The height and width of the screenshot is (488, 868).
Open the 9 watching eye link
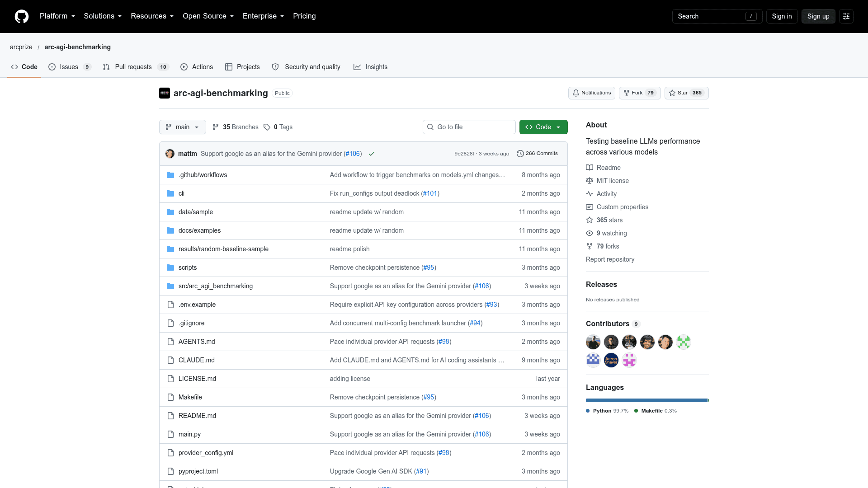click(606, 233)
